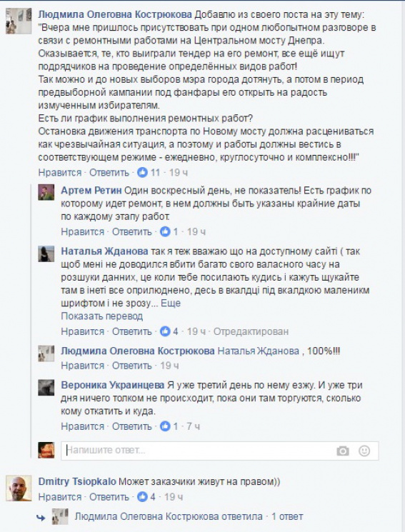Viewport: 405px width, 532px height.
Task: Expand Наталья Жданова's comment with Еще
Action: (171, 303)
